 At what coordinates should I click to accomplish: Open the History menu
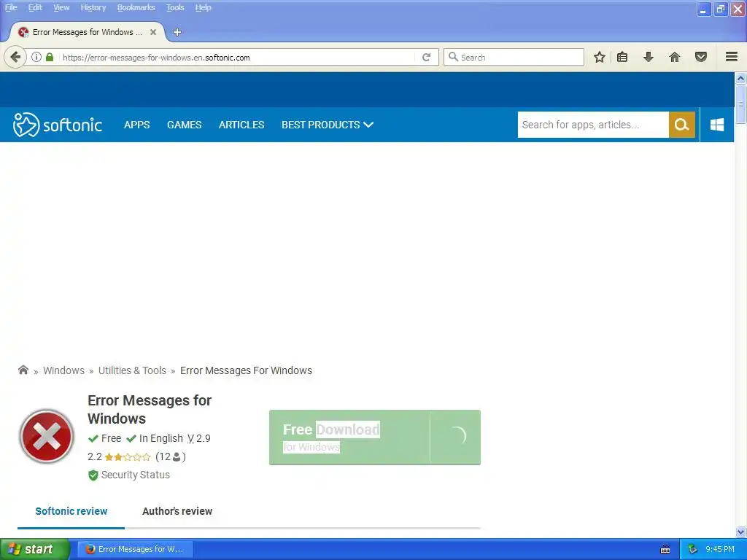[x=93, y=7]
